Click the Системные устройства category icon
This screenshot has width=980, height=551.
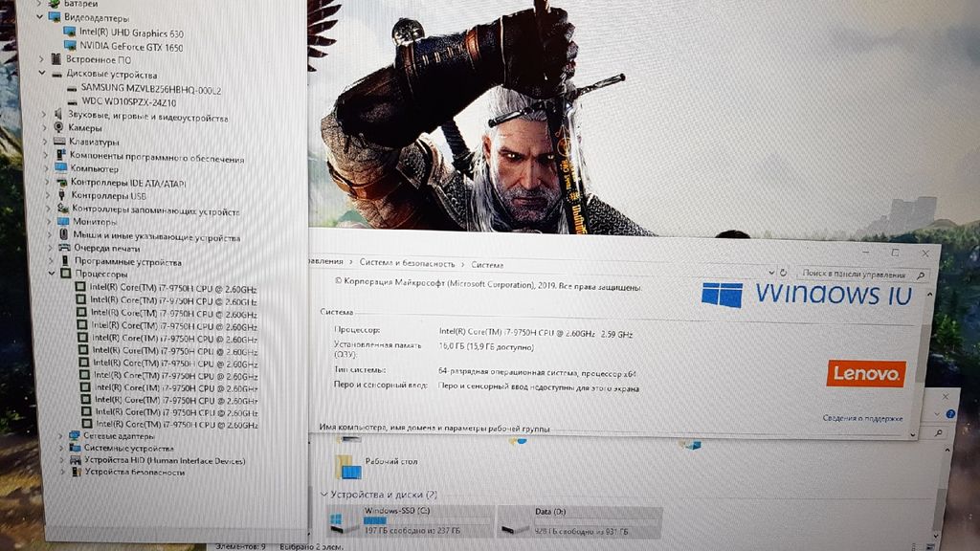[x=75, y=448]
